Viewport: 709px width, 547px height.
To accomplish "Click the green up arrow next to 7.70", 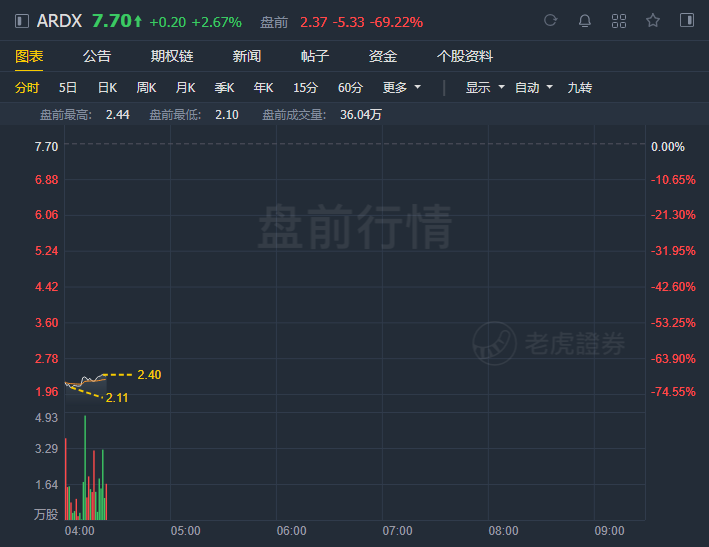I will [138, 21].
